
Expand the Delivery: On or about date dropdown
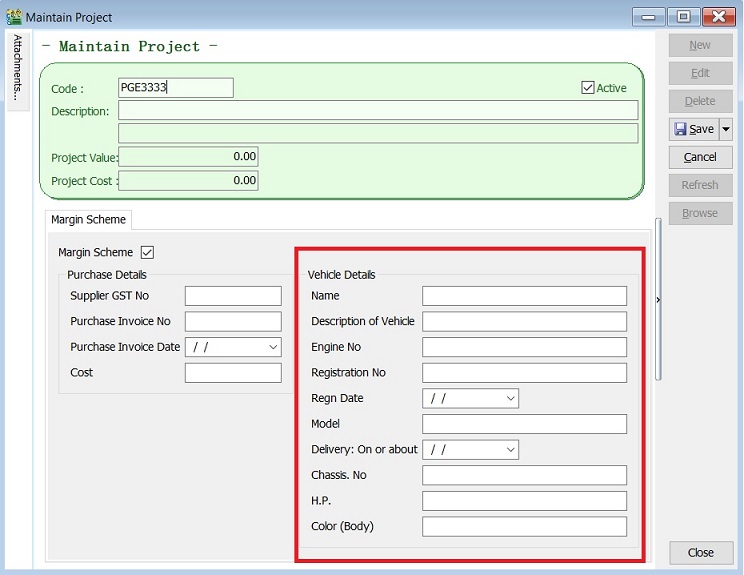coord(510,450)
